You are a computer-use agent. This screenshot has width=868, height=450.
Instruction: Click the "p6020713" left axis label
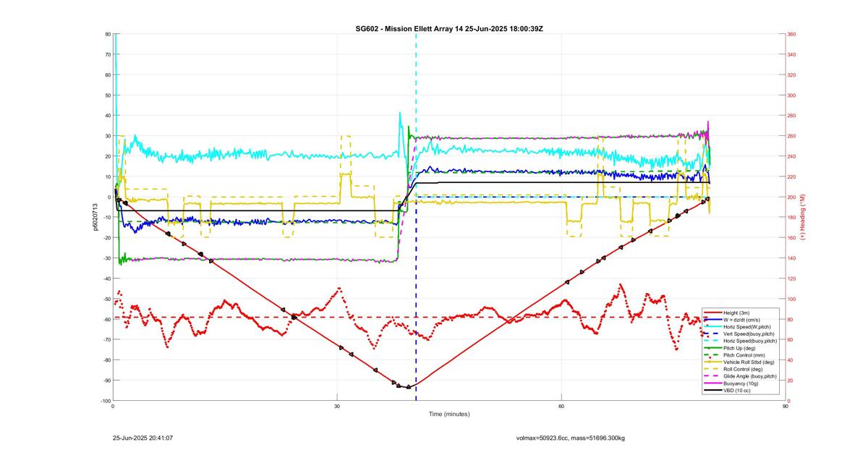[95, 217]
